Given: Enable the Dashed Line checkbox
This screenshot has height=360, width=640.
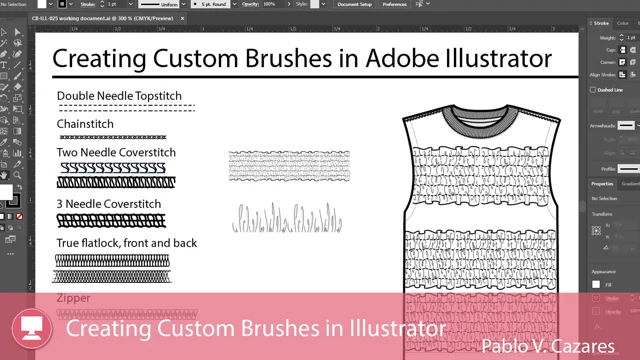Looking at the screenshot, I should click(x=593, y=90).
